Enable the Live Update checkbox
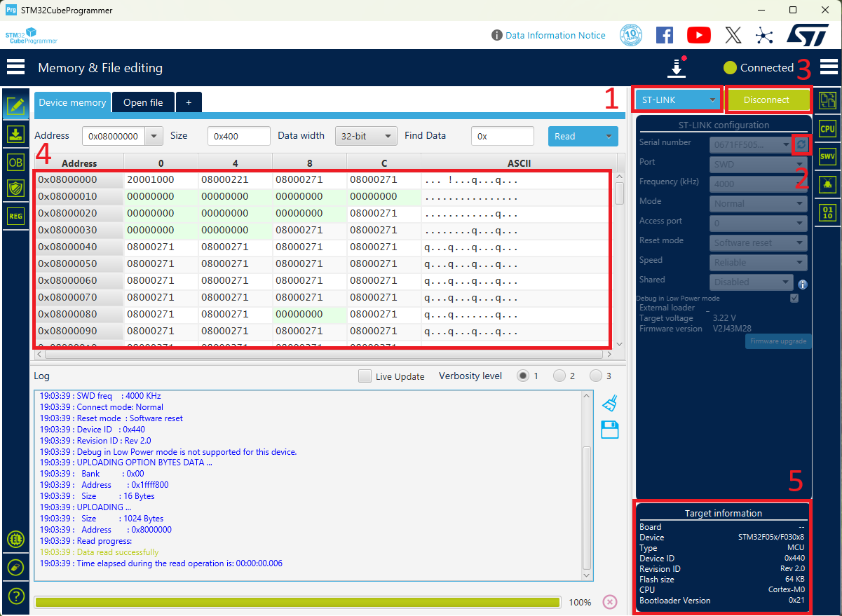Screen dimensions: 842x616 click(365, 376)
